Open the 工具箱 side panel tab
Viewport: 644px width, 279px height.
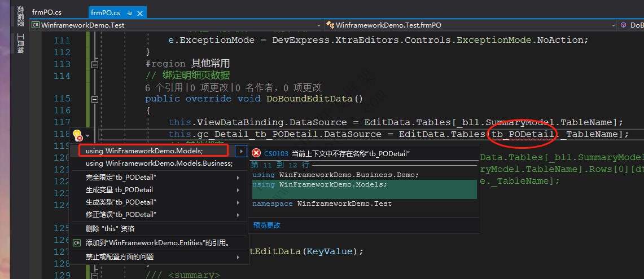pyautogui.click(x=20, y=44)
